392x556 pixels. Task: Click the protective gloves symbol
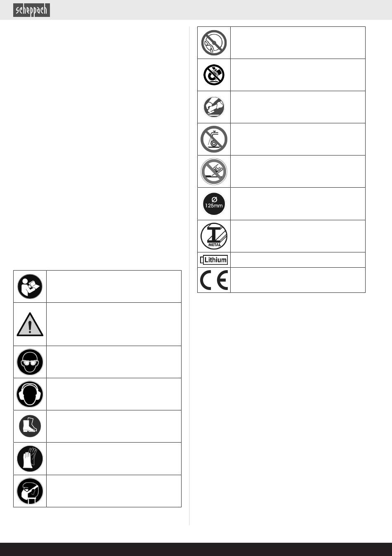[x=30, y=459]
